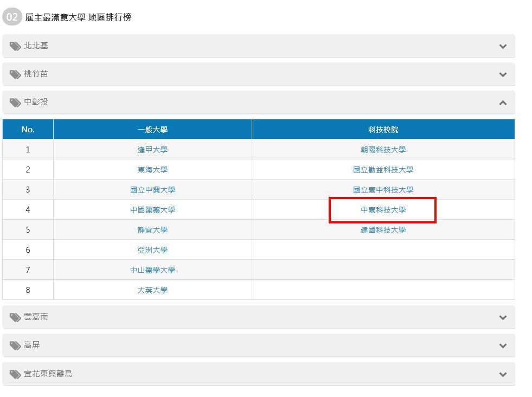Open the 宜花東與離島 region label
Viewport: 532px width, 397px height.
[x=48, y=374]
